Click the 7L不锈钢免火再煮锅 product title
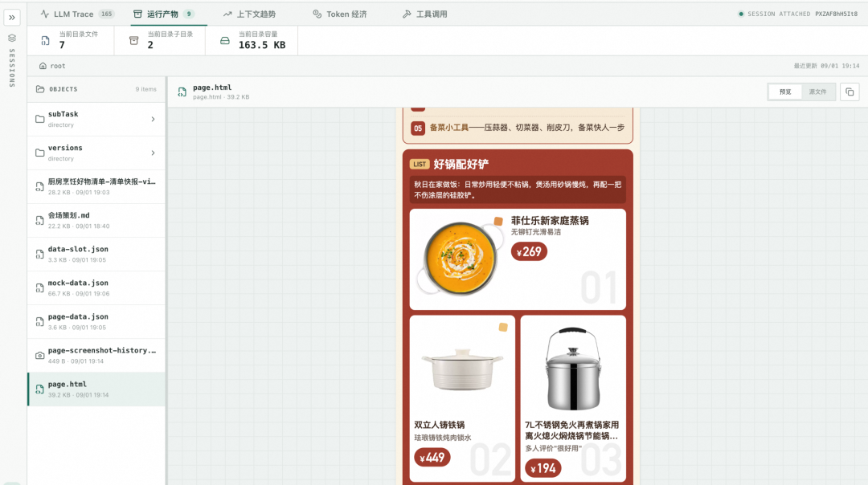 click(572, 430)
